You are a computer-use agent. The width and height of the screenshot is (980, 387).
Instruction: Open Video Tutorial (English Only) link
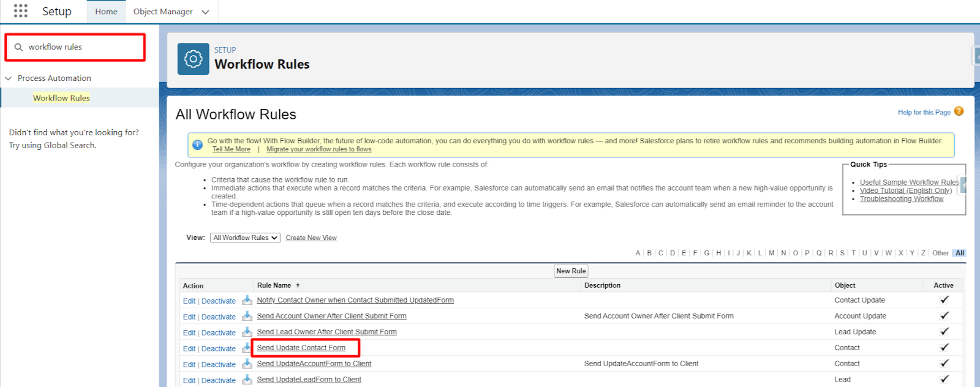point(906,190)
